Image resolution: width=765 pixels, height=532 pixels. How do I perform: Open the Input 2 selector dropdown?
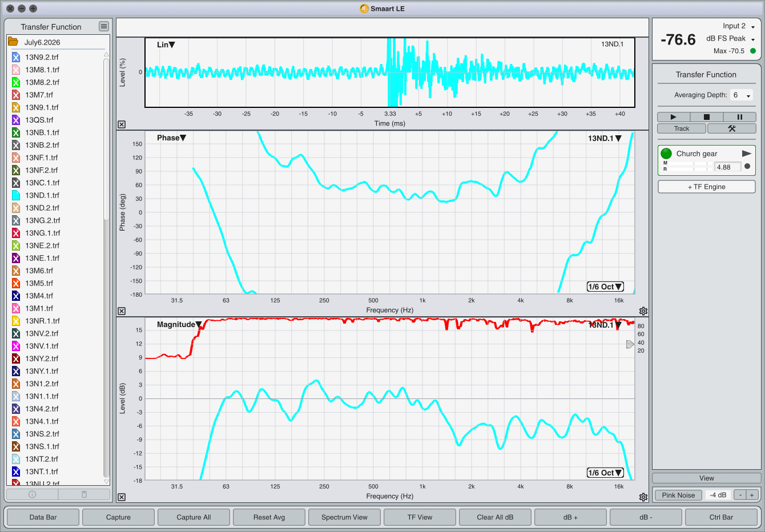tap(739, 26)
